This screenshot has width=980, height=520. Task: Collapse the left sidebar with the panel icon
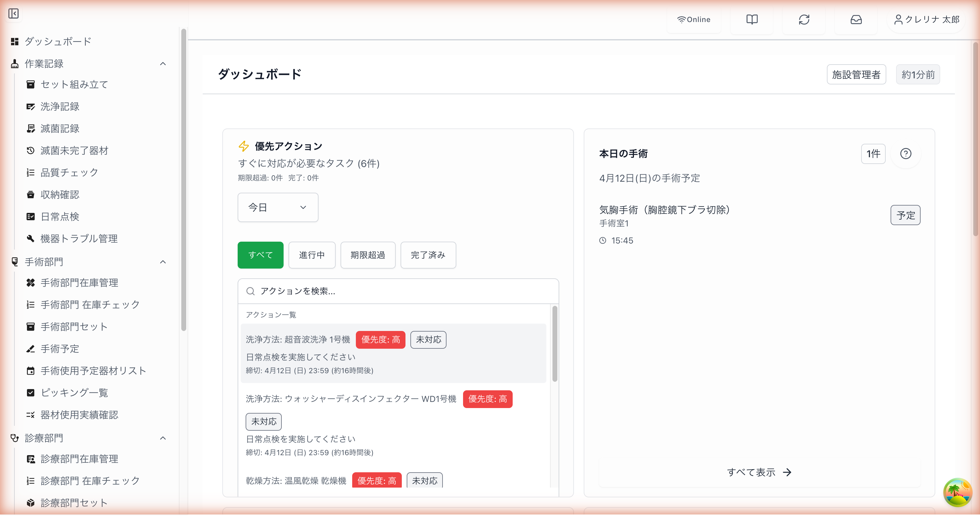click(14, 14)
